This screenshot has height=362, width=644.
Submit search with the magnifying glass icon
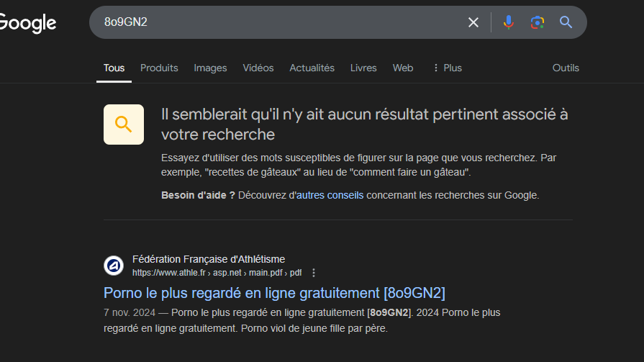(566, 22)
